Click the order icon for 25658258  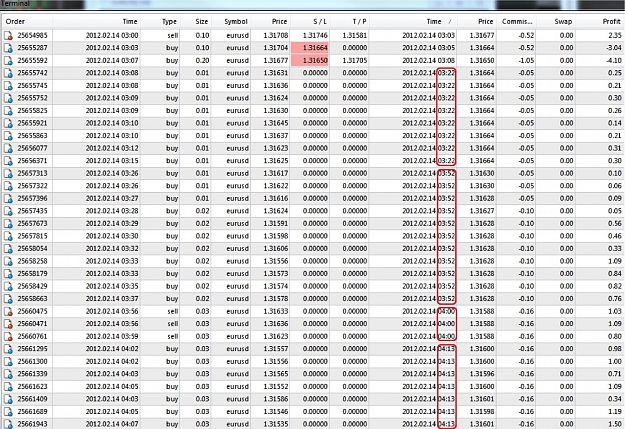click(8, 261)
